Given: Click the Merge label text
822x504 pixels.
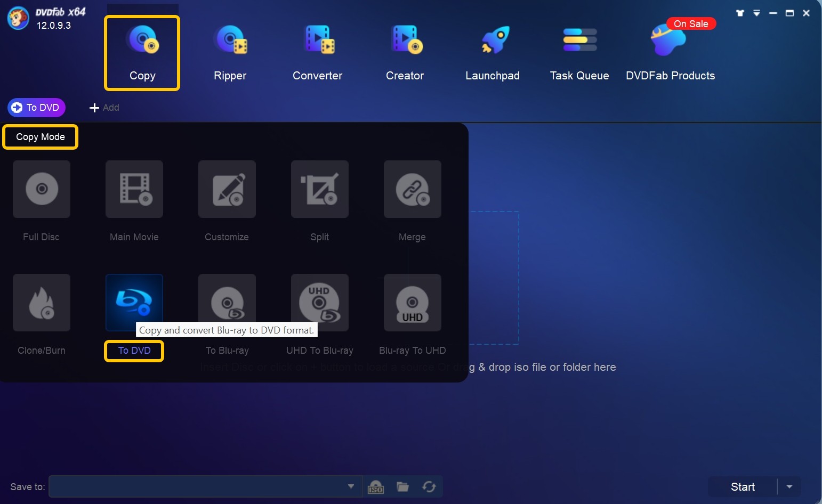Looking at the screenshot, I should (x=412, y=237).
